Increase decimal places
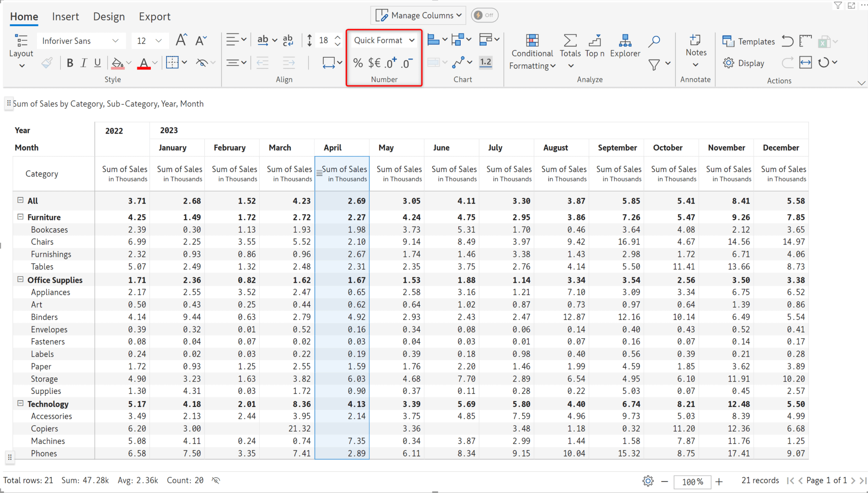 390,63
